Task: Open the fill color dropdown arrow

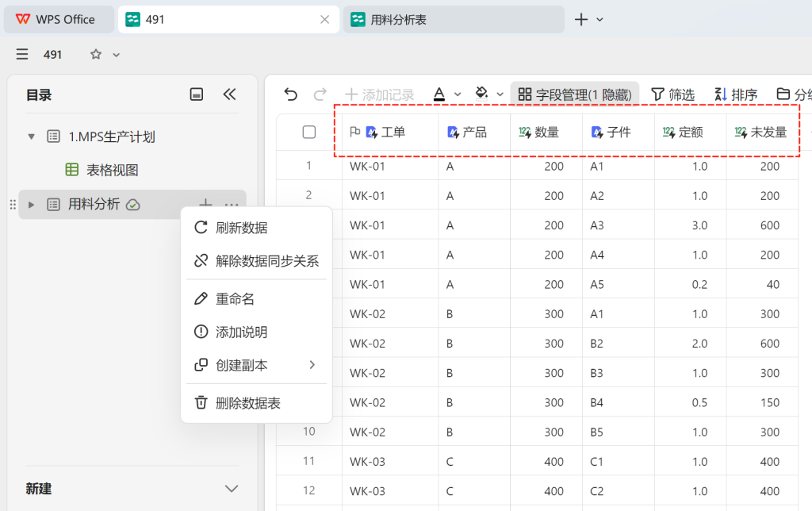Action: [x=500, y=94]
